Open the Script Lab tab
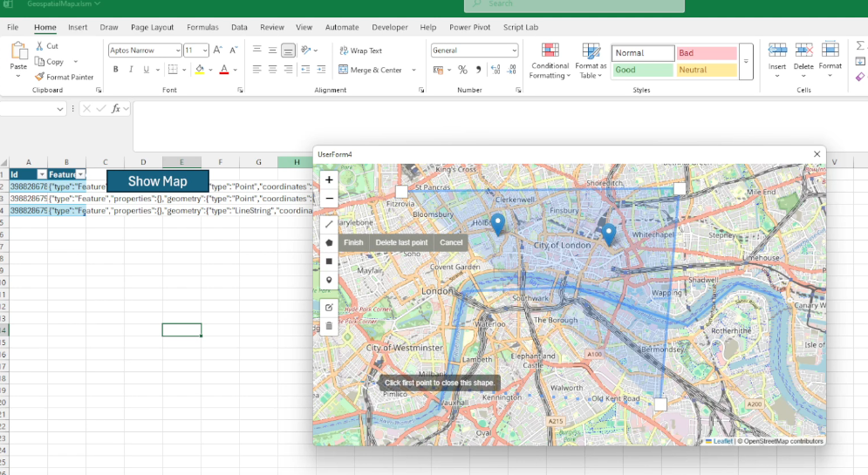Image resolution: width=868 pixels, height=475 pixels. coord(520,27)
